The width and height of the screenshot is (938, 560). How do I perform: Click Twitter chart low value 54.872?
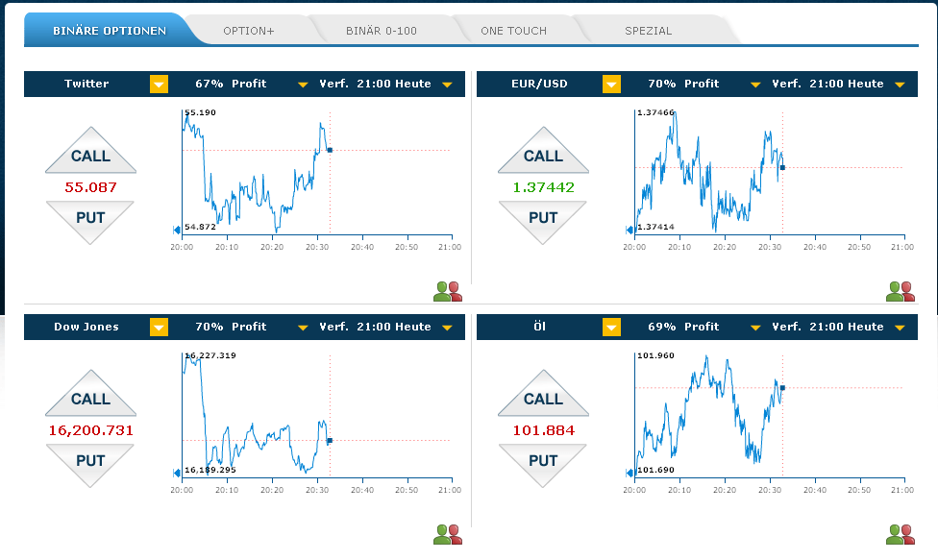pos(201,227)
